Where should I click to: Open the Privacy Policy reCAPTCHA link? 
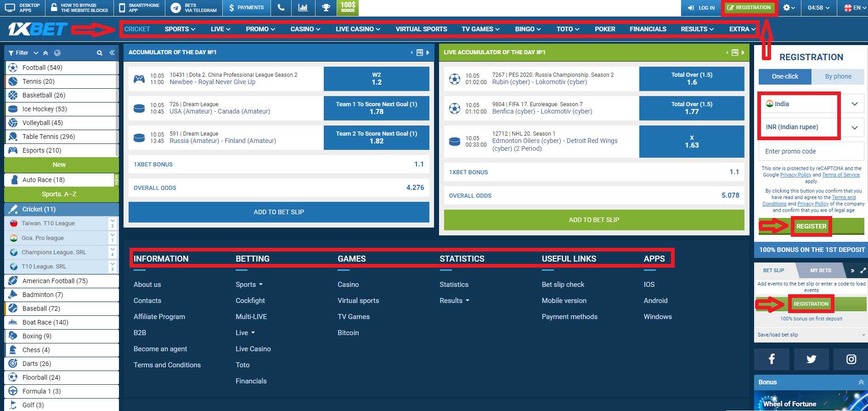(795, 175)
